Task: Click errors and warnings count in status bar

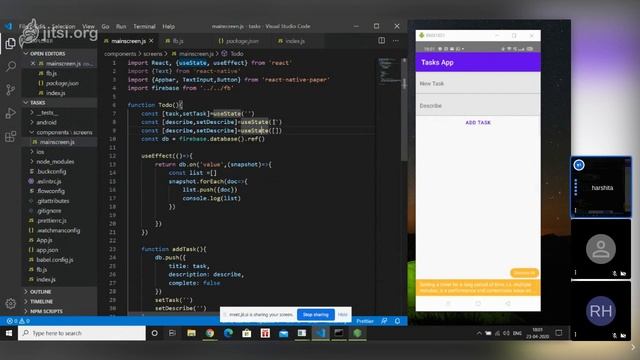Action: (18, 321)
